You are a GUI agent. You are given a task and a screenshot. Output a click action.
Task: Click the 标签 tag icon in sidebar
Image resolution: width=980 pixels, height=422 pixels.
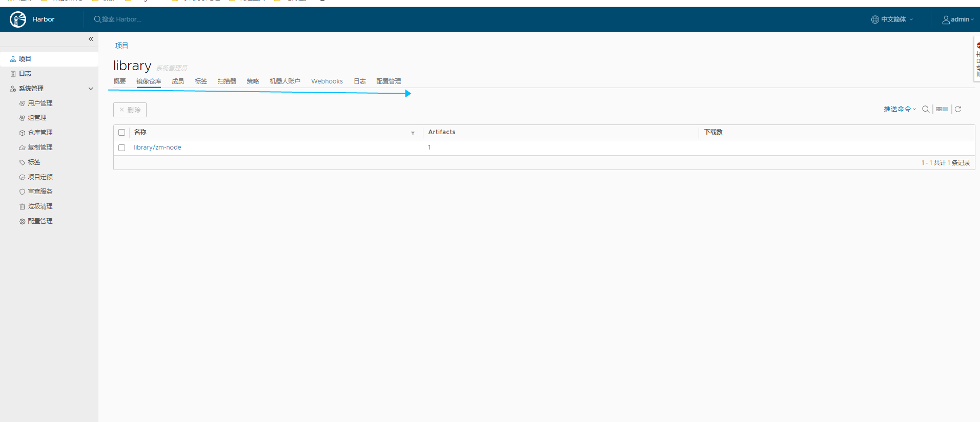pos(22,162)
